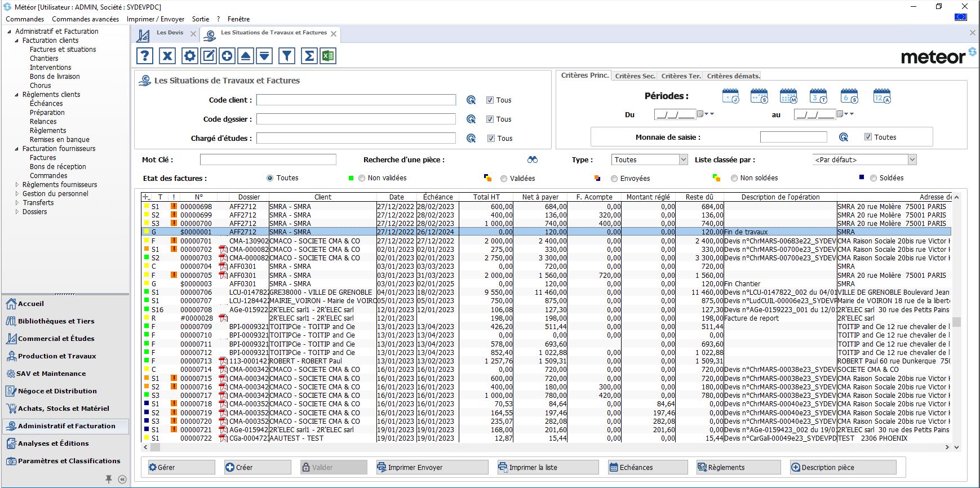The height and width of the screenshot is (488, 980).
Task: Switch to the Critères démats. tab
Action: [734, 76]
